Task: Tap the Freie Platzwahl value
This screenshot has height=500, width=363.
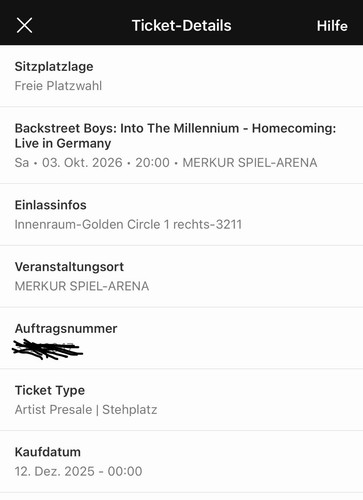Action: (58, 86)
